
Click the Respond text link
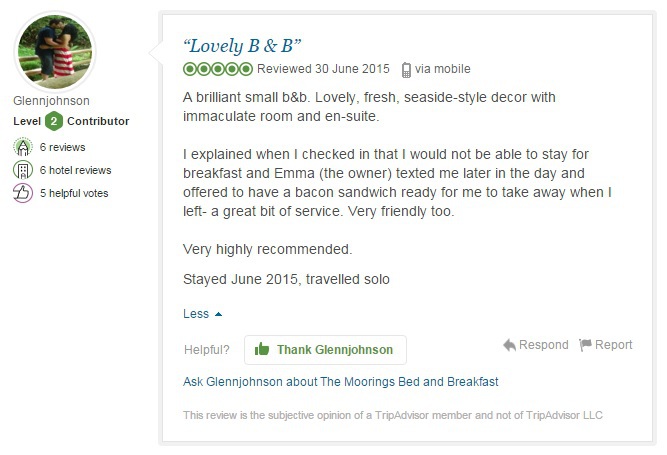pos(543,345)
